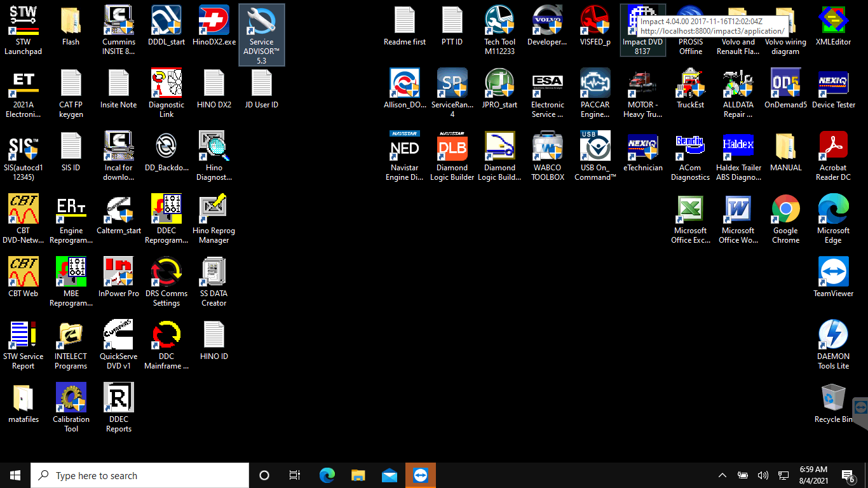This screenshot has width=868, height=488.
Task: Open Engine Reprogramming shortcut
Action: tap(71, 219)
